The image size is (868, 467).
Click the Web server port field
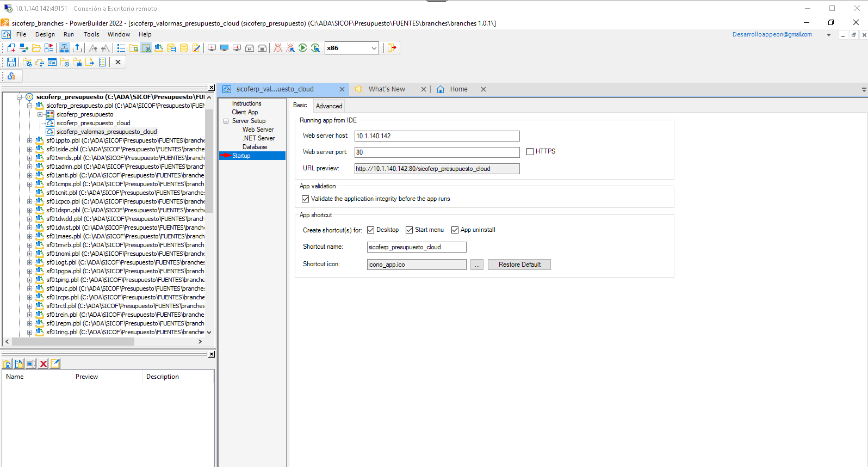[x=437, y=152]
